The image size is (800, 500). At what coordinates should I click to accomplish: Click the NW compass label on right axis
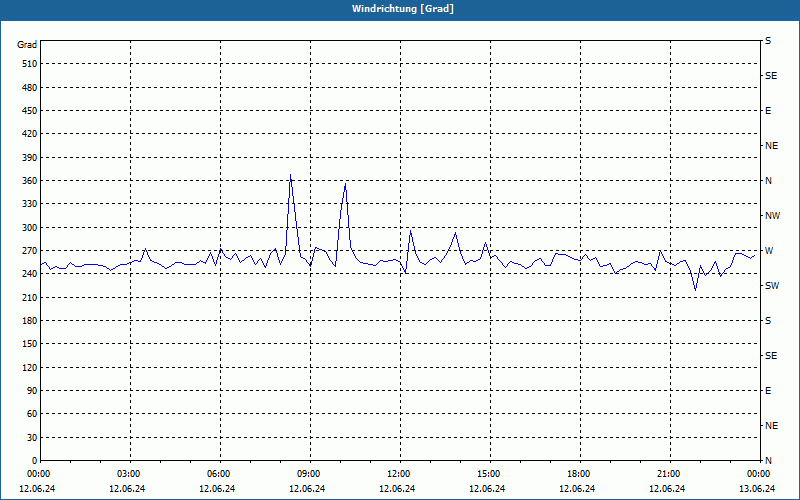click(772, 216)
